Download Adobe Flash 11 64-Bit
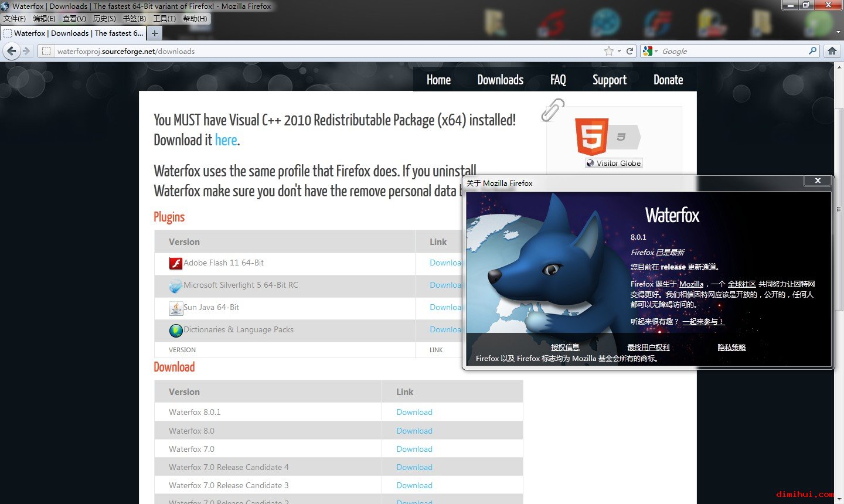Screen dimensions: 844x504 [x=446, y=263]
